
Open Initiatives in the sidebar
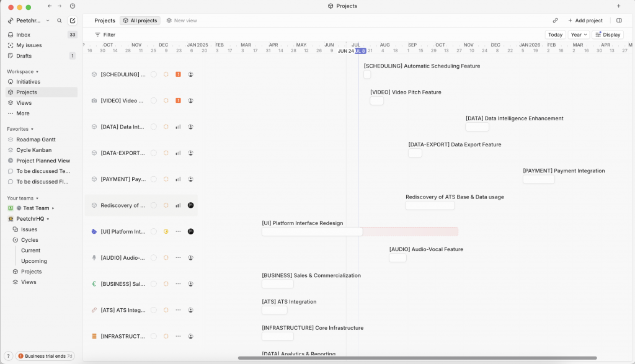(28, 82)
